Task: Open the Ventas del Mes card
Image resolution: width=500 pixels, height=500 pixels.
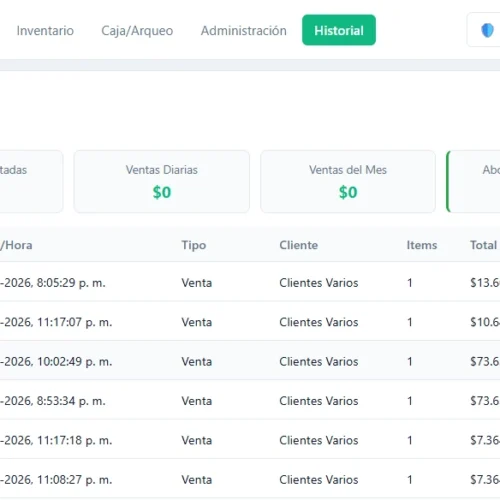Action: point(348,181)
